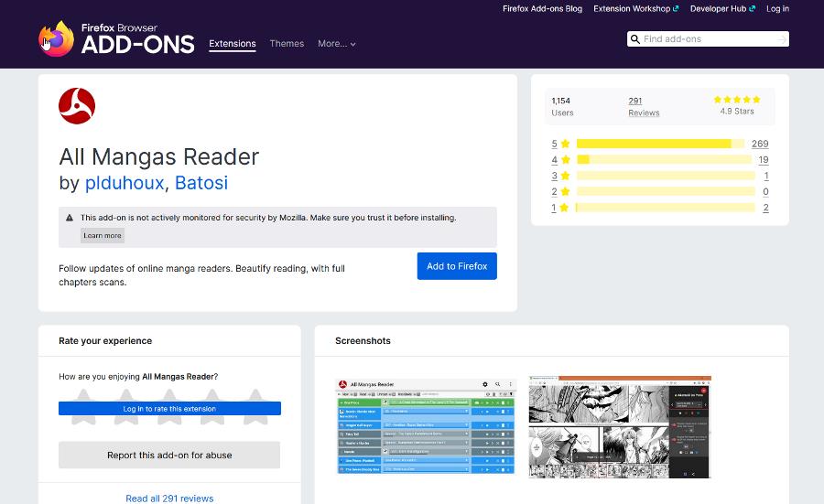The width and height of the screenshot is (824, 504).
Task: Click the number 1 rating label
Action: (554, 208)
